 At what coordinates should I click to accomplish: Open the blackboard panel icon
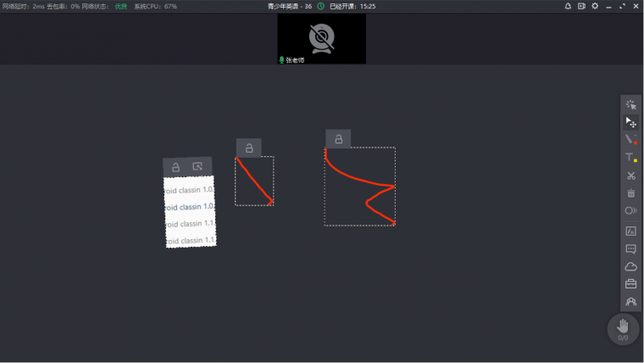(630, 231)
